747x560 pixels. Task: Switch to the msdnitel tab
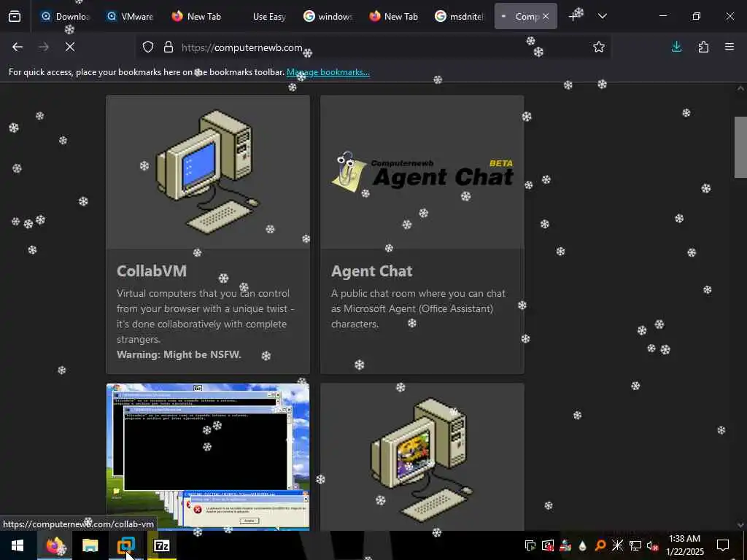coord(459,16)
